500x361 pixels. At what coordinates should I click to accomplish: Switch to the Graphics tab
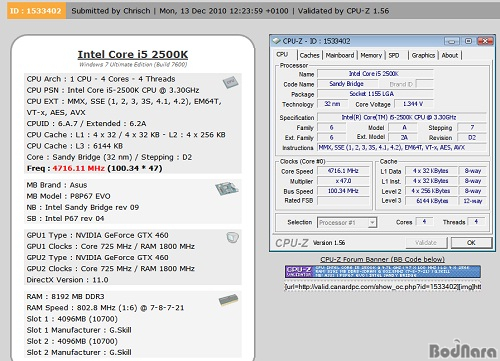pos(423,55)
